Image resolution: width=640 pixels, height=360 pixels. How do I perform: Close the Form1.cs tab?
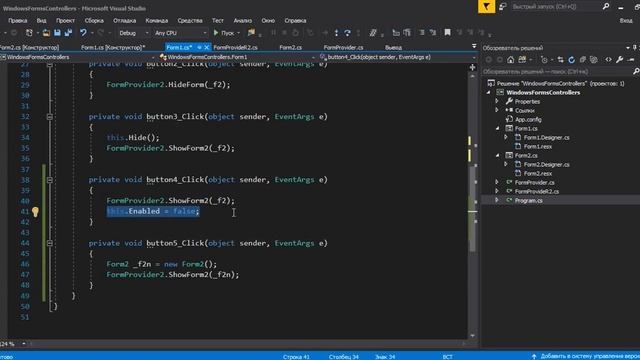[x=207, y=47]
